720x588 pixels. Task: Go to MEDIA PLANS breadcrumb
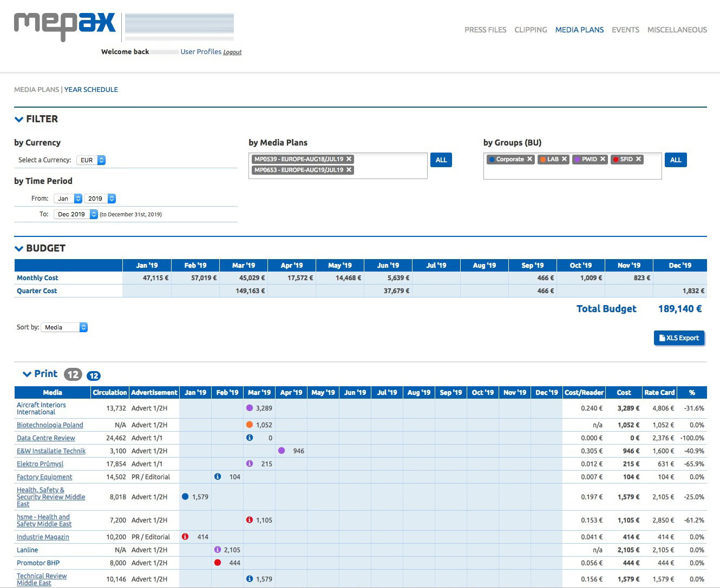36,90
